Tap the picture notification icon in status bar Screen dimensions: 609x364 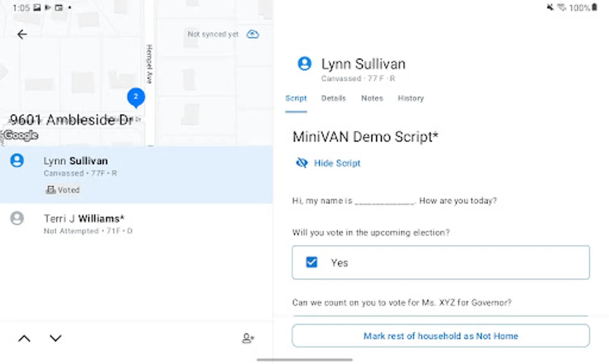tap(37, 7)
